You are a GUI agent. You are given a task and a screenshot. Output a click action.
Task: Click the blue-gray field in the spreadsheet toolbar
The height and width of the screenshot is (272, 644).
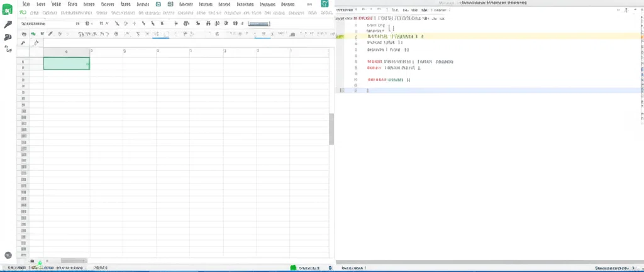[258, 24]
